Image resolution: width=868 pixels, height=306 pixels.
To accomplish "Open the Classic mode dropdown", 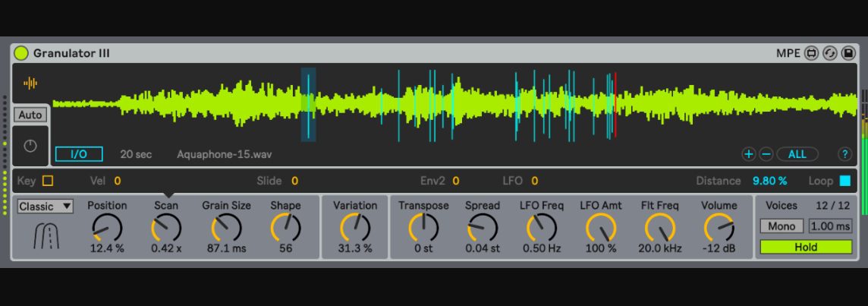I will pyautogui.click(x=46, y=207).
